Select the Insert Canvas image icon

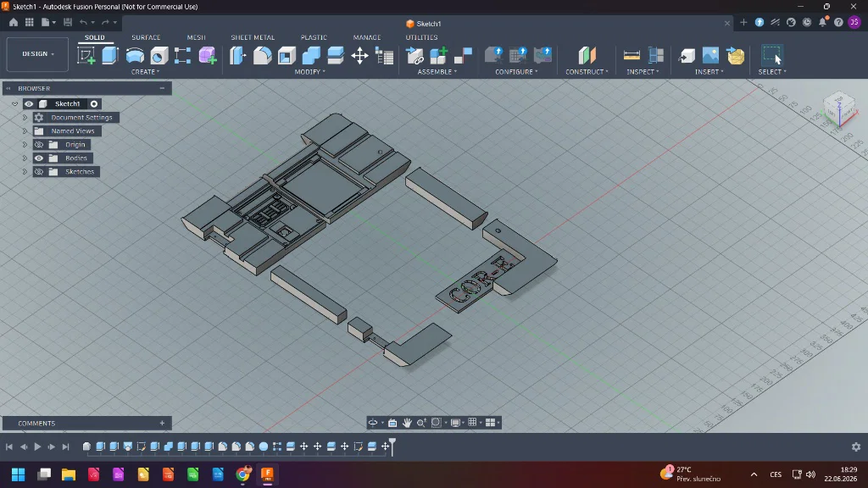[x=711, y=55]
